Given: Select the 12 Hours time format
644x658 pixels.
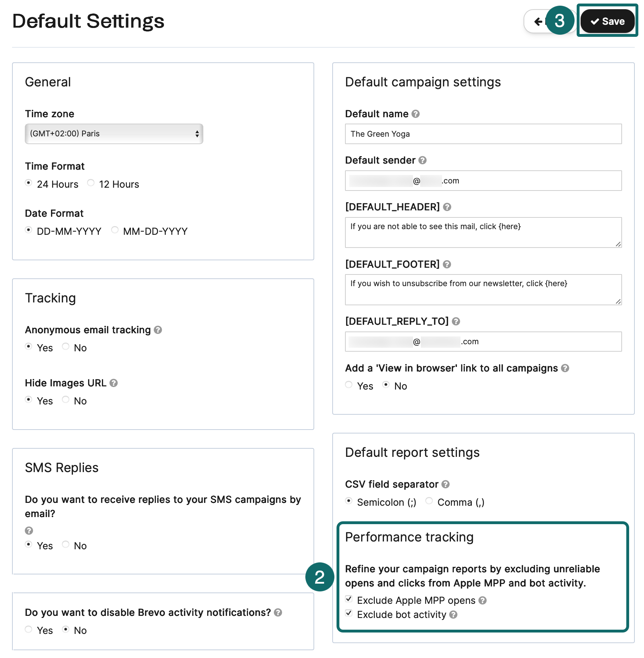Looking at the screenshot, I should [91, 183].
